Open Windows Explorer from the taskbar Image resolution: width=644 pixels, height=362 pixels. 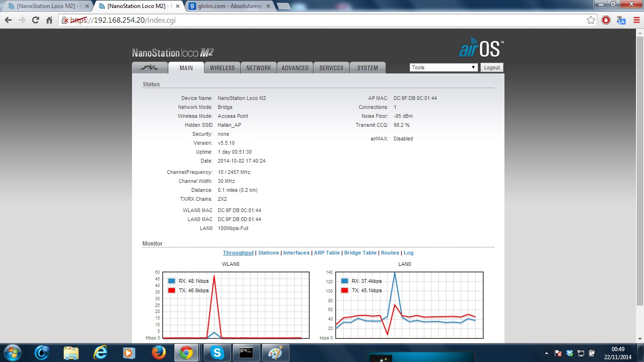(x=71, y=353)
